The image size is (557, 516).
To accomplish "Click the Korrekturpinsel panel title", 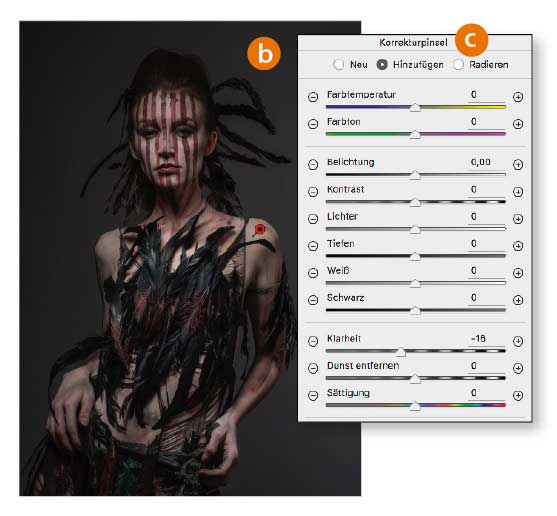I will (413, 43).
